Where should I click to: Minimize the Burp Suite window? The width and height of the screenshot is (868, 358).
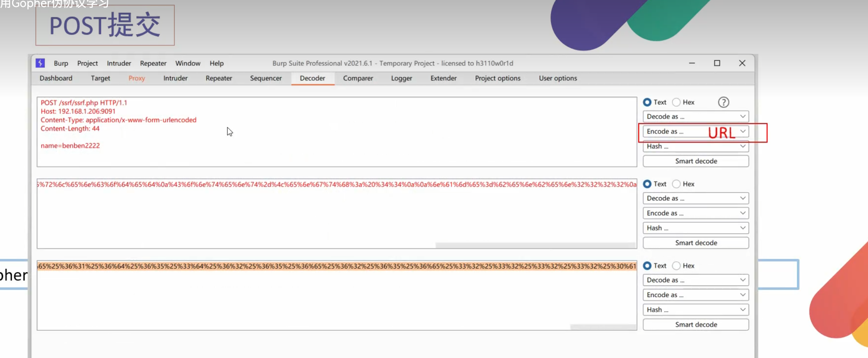(692, 63)
